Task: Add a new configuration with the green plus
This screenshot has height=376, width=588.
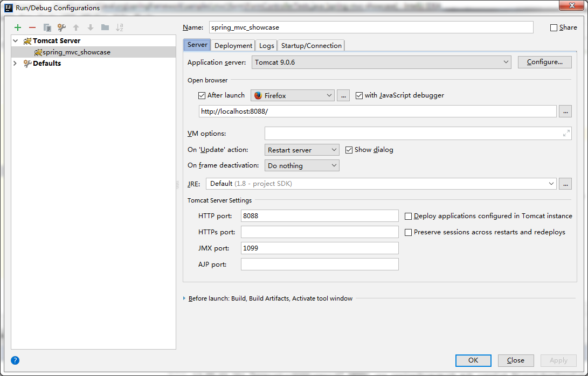Action: [x=18, y=27]
